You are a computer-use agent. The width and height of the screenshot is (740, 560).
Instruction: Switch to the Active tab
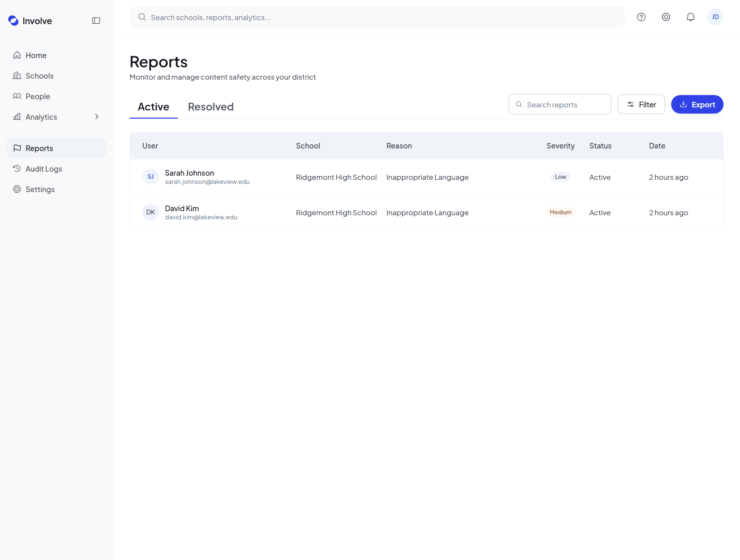[x=154, y=107]
